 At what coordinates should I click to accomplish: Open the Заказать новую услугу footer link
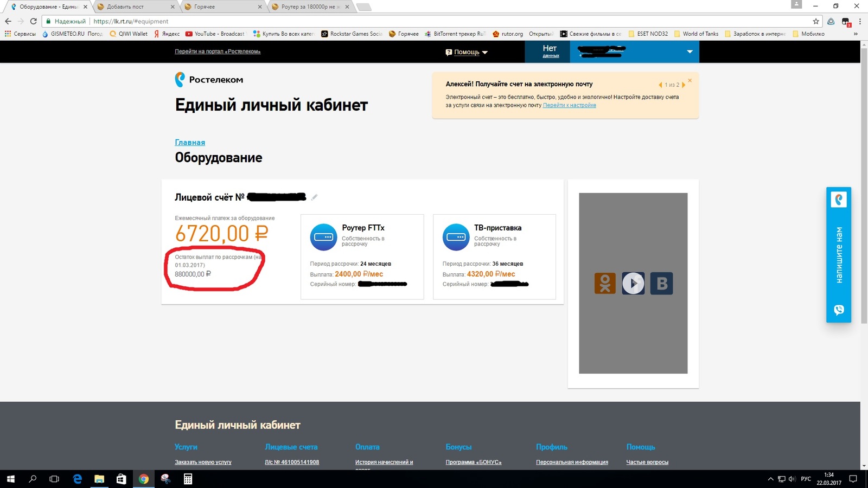(x=203, y=462)
